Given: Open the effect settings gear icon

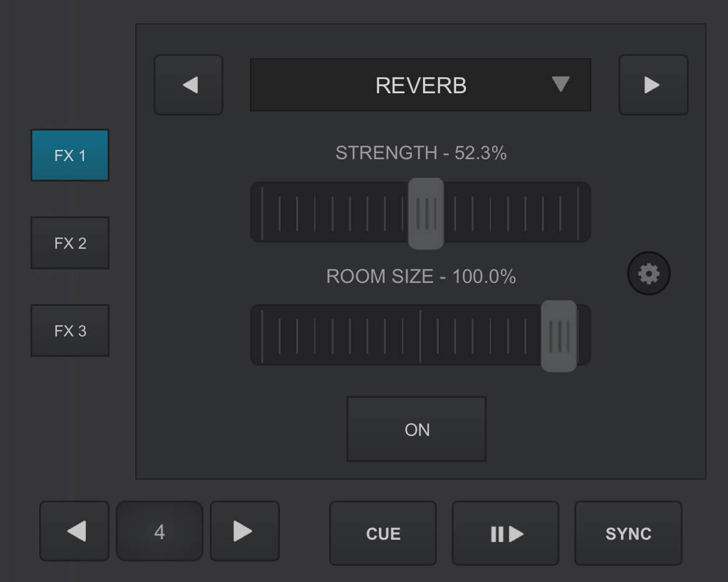Looking at the screenshot, I should tap(648, 274).
